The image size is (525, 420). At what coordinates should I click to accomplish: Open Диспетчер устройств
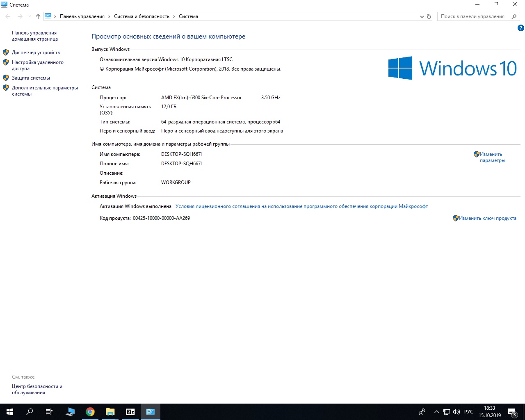pos(36,52)
